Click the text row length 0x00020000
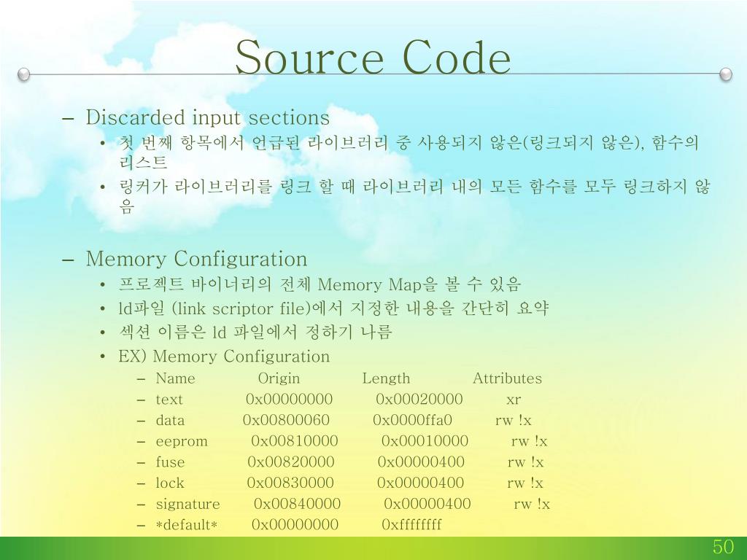This screenshot has height=560, width=747. click(x=419, y=400)
